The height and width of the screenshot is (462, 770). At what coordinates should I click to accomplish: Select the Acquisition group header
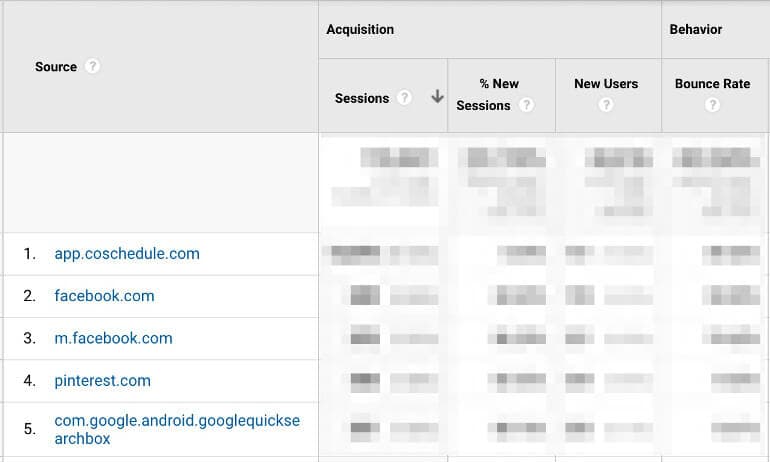point(360,29)
